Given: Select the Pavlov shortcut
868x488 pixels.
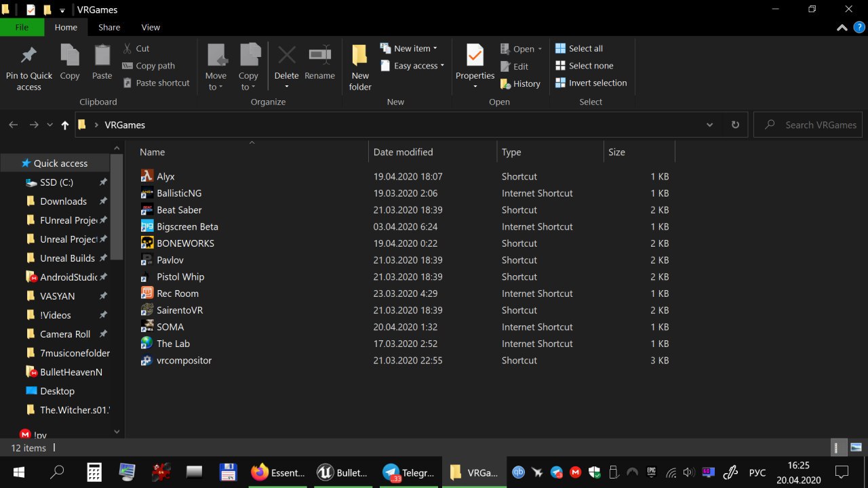Looking at the screenshot, I should [162, 260].
